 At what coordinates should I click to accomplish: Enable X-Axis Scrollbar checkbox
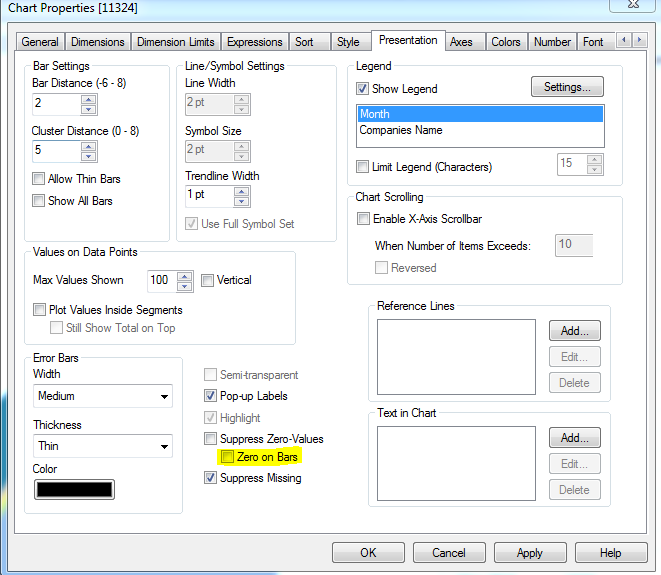pos(363,219)
